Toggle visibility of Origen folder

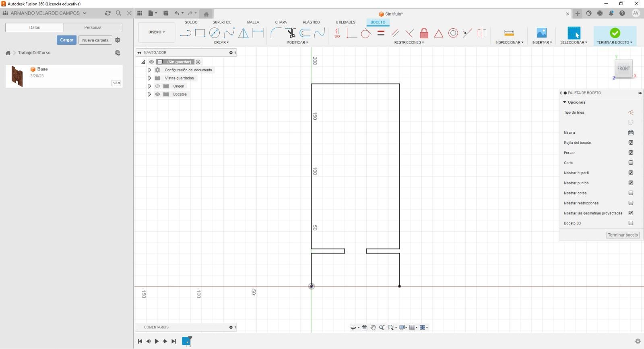(157, 86)
